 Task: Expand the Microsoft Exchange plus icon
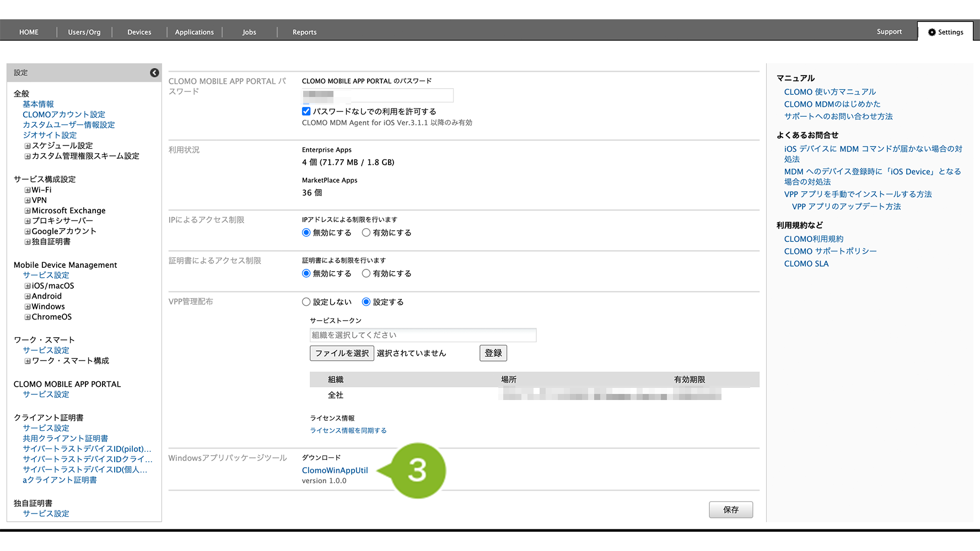pyautogui.click(x=27, y=211)
